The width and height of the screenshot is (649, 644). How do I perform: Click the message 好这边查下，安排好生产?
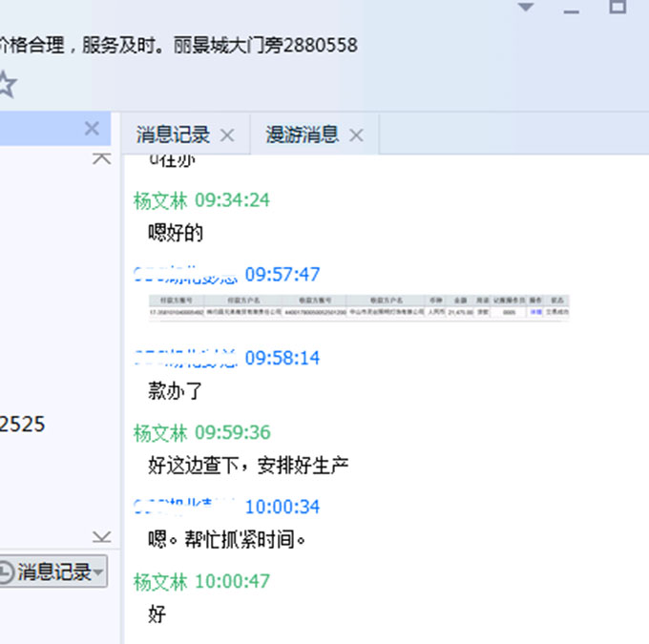coord(249,466)
